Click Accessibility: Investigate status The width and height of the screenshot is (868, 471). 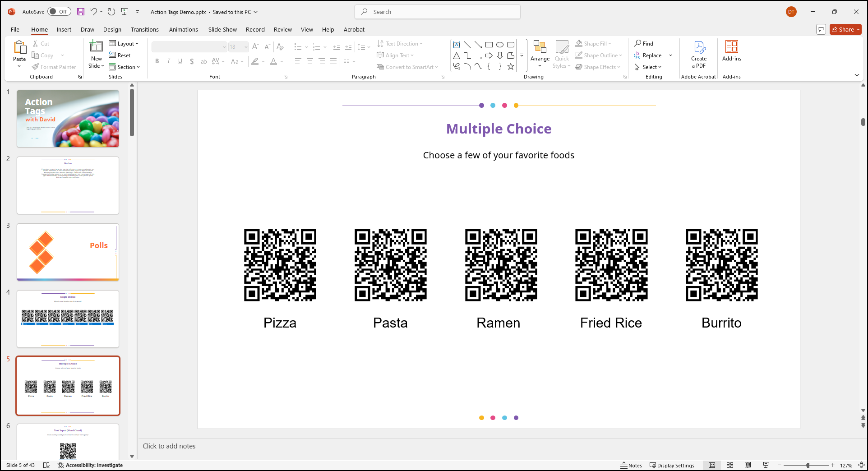(90, 465)
